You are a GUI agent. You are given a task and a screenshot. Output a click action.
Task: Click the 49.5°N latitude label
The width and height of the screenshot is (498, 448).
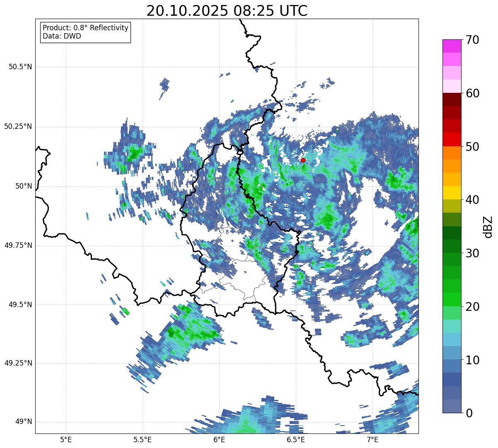(20, 305)
